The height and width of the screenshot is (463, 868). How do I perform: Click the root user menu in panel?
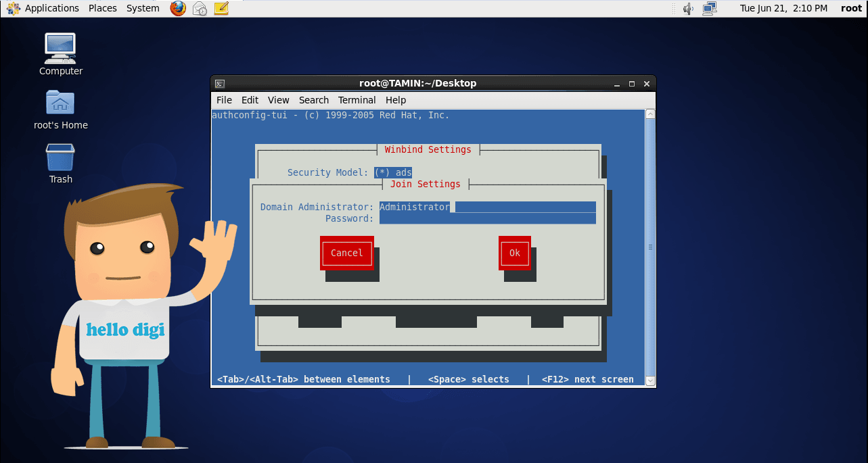[851, 8]
